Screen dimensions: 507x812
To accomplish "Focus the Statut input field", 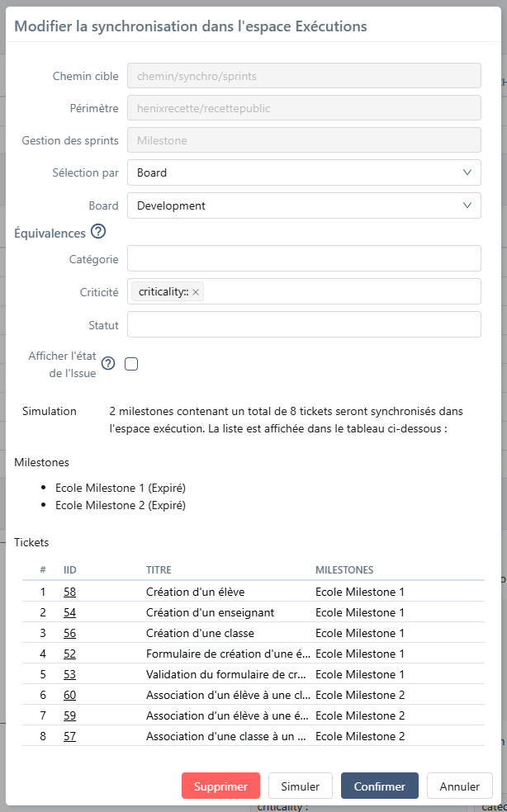I will pos(304,324).
